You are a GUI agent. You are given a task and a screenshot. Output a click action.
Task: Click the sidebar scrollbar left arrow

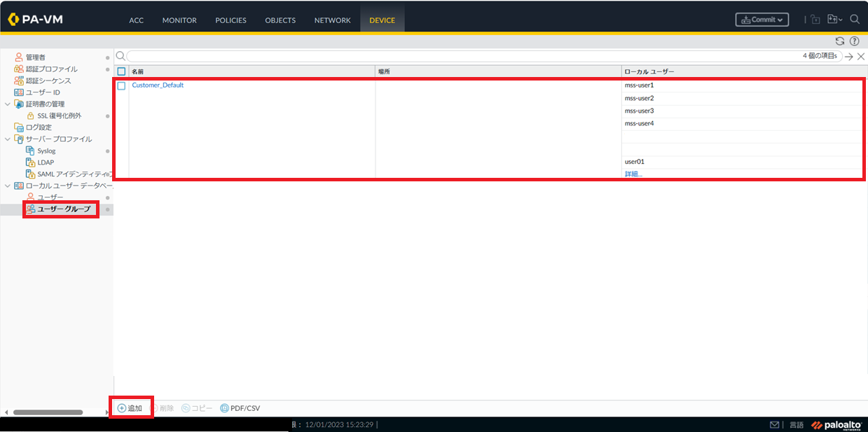(x=6, y=412)
